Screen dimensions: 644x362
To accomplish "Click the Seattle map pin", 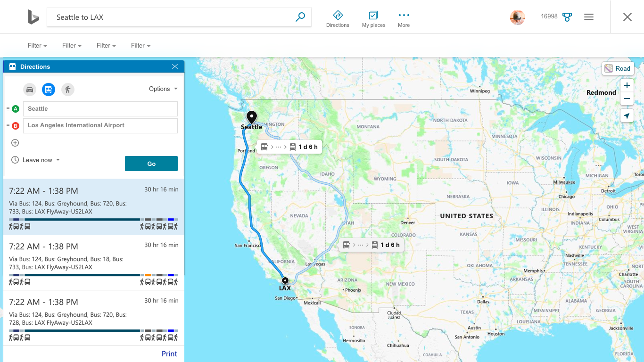I will (x=252, y=117).
